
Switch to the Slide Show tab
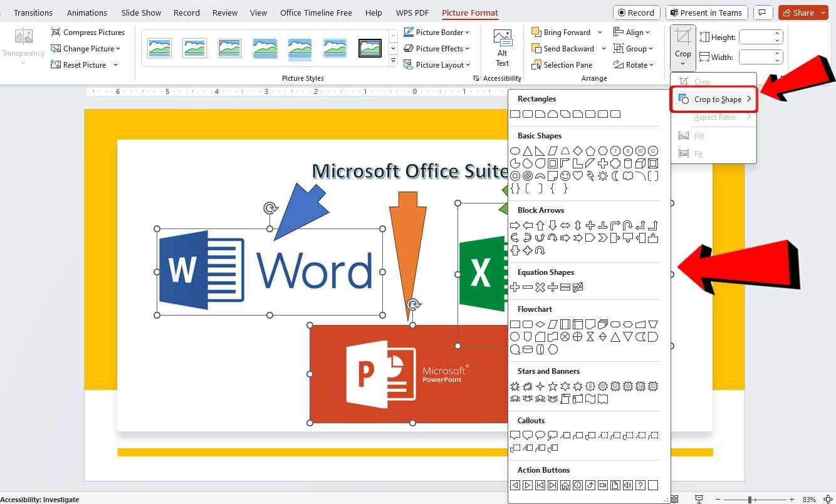point(142,13)
